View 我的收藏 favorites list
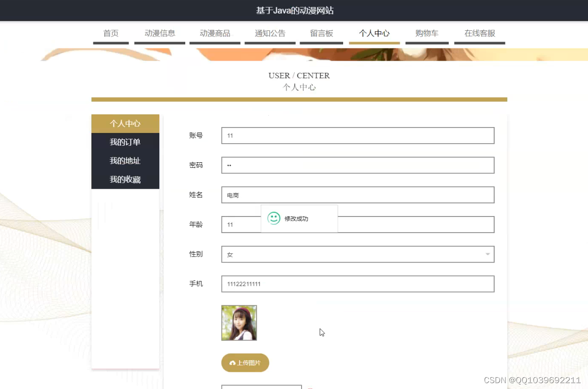Screen dimensions: 588x389 click(125, 179)
